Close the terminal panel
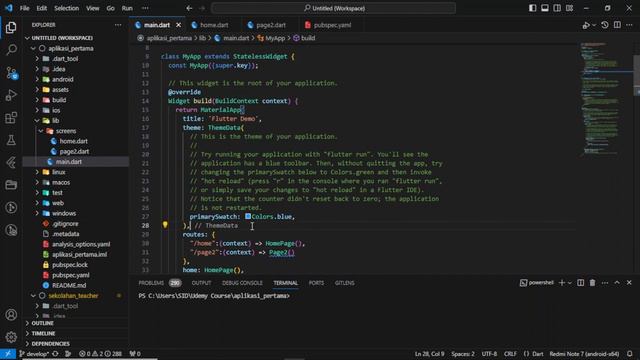This screenshot has width=640, height=360. pos(629,282)
